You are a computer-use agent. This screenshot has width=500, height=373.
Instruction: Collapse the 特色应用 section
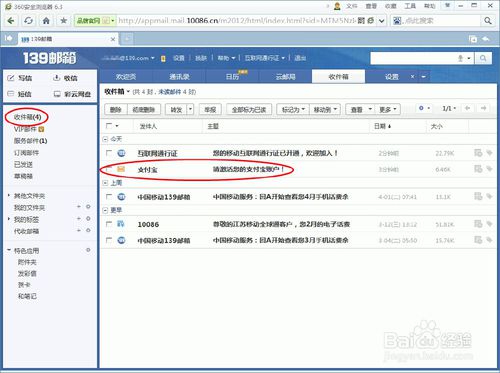pos(9,250)
